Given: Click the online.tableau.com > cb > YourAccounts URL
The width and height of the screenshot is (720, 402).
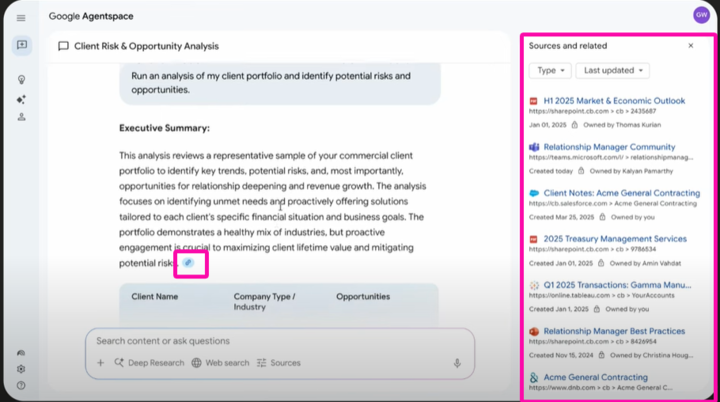Looking at the screenshot, I should [602, 295].
